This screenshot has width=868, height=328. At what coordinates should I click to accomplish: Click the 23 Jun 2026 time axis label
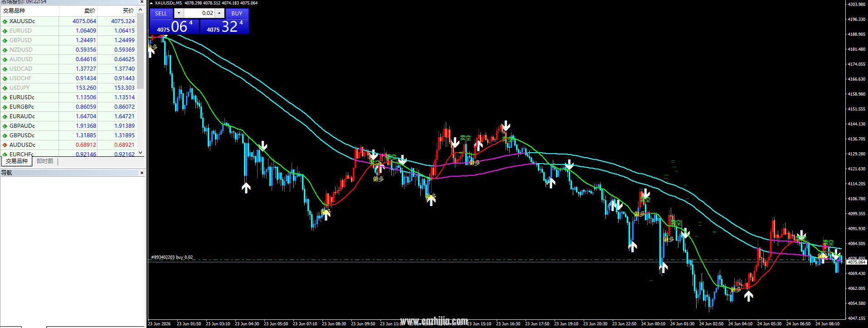pos(160,324)
